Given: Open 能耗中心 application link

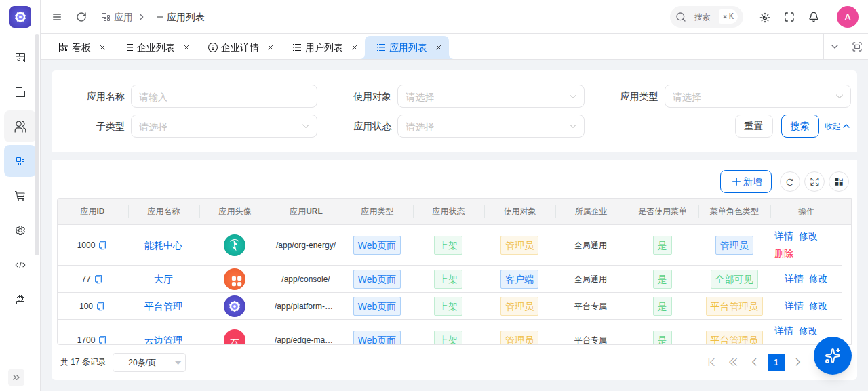Looking at the screenshot, I should click(x=163, y=245).
